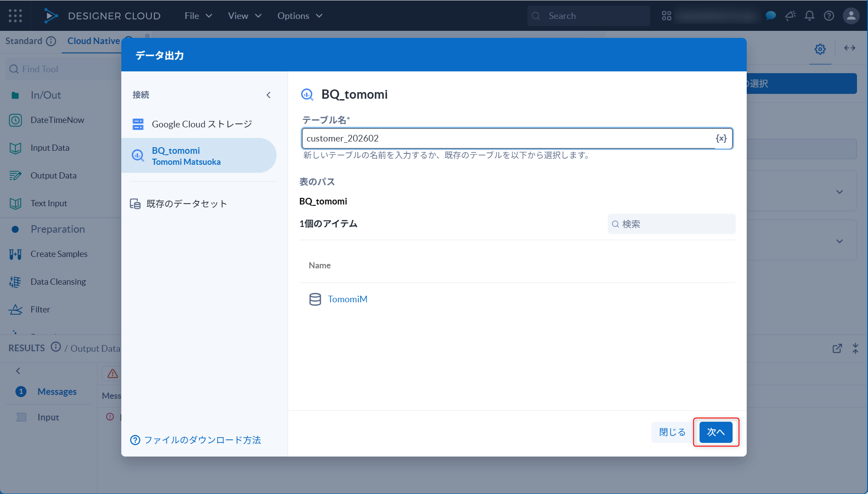
Task: Click the customer_202602 table name field
Action: point(485,138)
